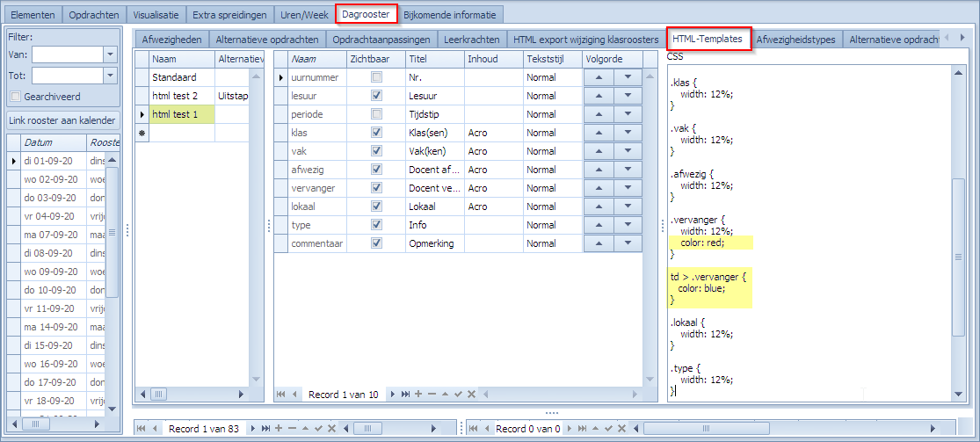
Task: Open the Elementen tab
Action: 33,14
